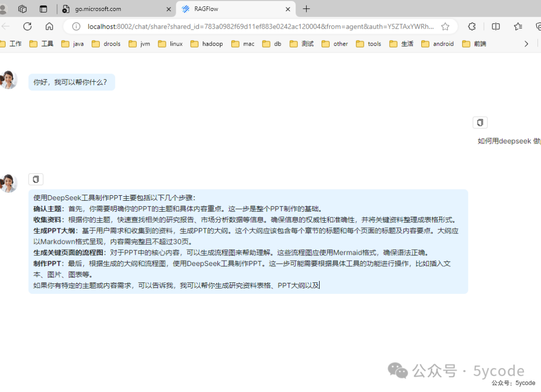Click the assistant avatar beside the greeting
Image resolution: width=541 pixels, height=392 pixels.
pyautogui.click(x=9, y=80)
